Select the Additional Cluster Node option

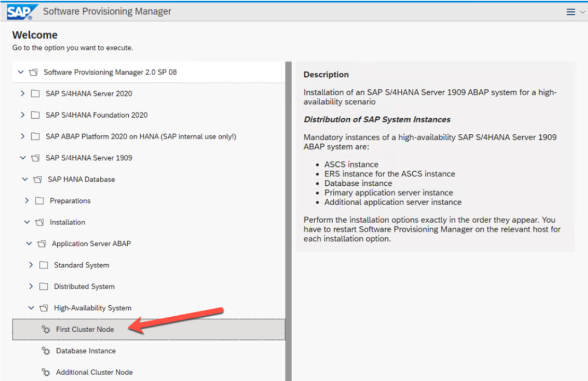point(94,372)
